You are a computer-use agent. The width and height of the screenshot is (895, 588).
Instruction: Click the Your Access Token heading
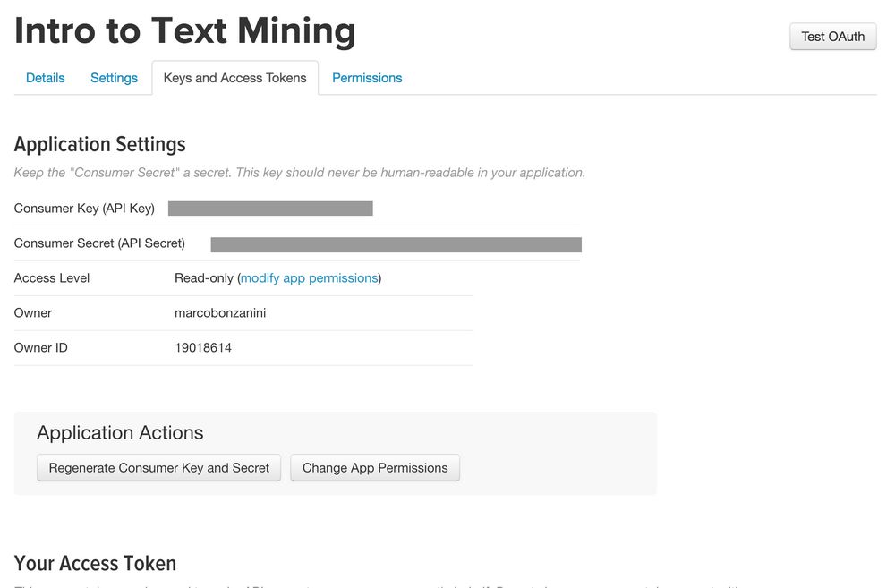(x=95, y=563)
